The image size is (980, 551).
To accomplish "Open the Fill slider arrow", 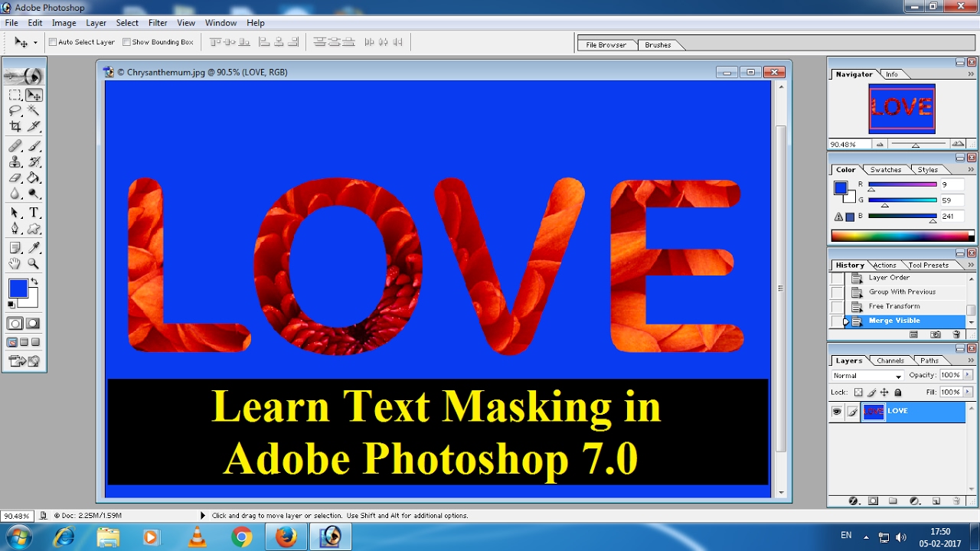I will (968, 392).
